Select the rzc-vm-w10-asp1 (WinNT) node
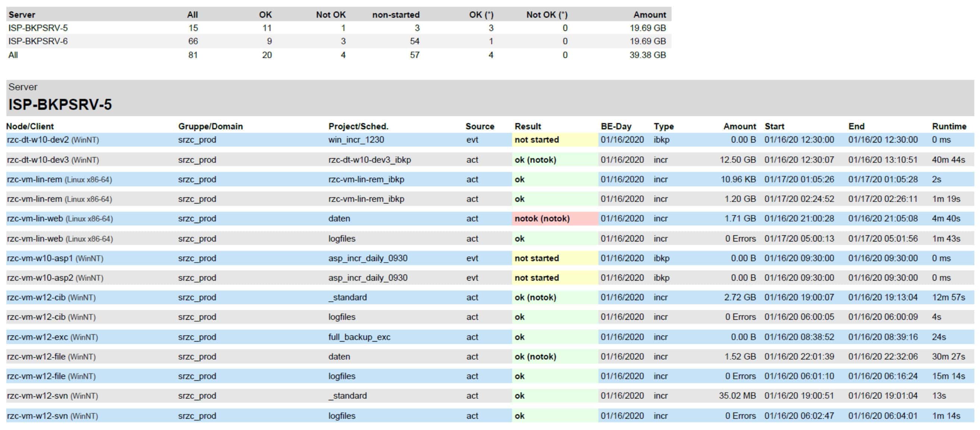The image size is (980, 430). (x=55, y=258)
